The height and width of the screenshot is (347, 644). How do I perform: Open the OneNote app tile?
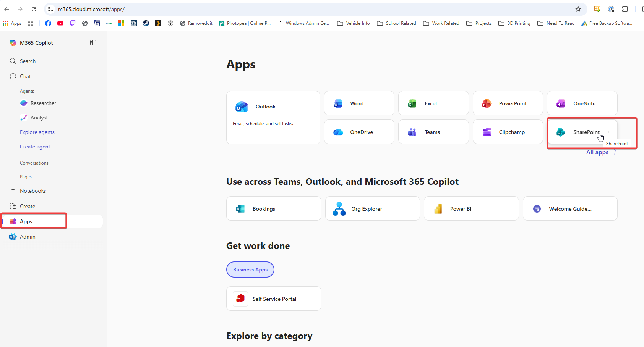tap(582, 103)
